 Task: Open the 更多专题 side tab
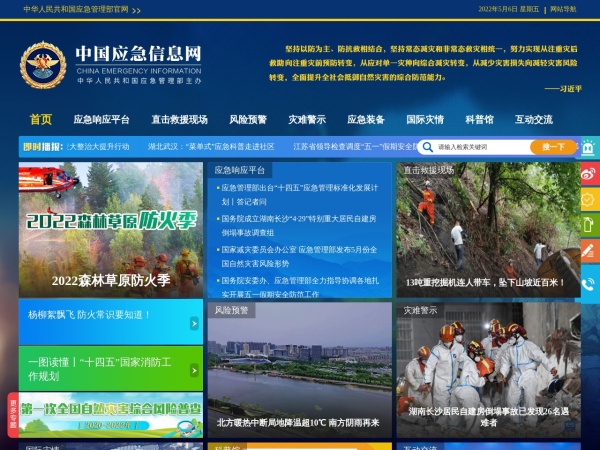[13, 414]
